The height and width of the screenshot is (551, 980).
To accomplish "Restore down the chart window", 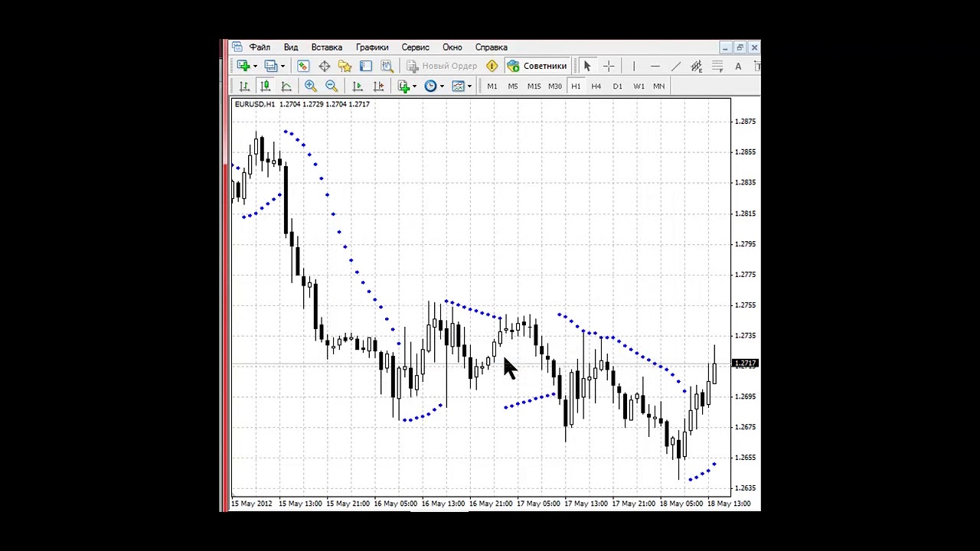I will tap(740, 47).
